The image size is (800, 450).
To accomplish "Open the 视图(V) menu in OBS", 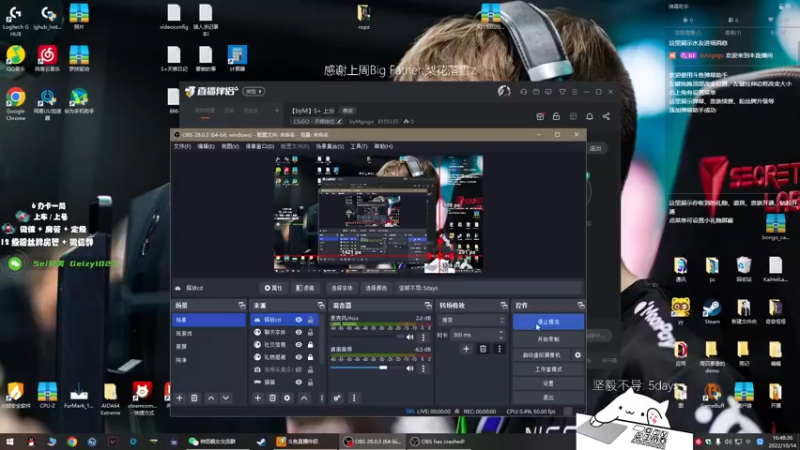I will (x=230, y=146).
